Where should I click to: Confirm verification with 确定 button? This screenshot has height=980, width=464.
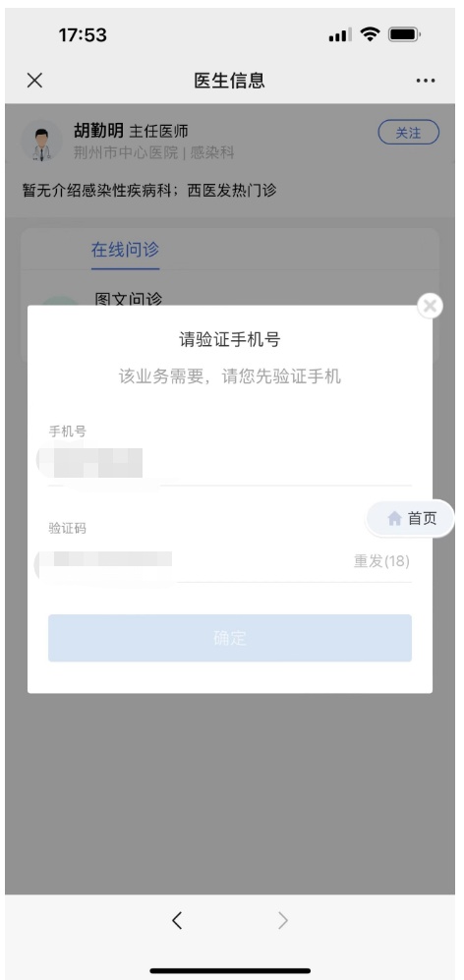coord(229,638)
